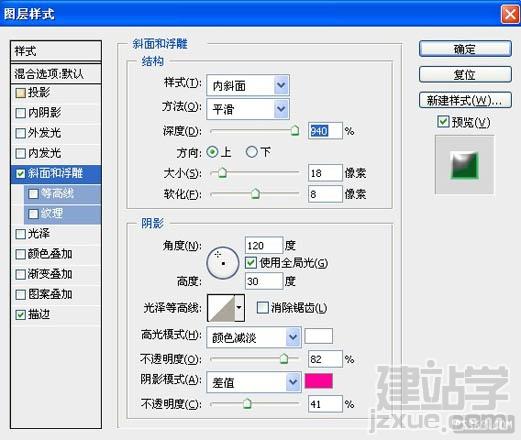Click the 大小 size input field
This screenshot has width=521, height=440.
325,173
